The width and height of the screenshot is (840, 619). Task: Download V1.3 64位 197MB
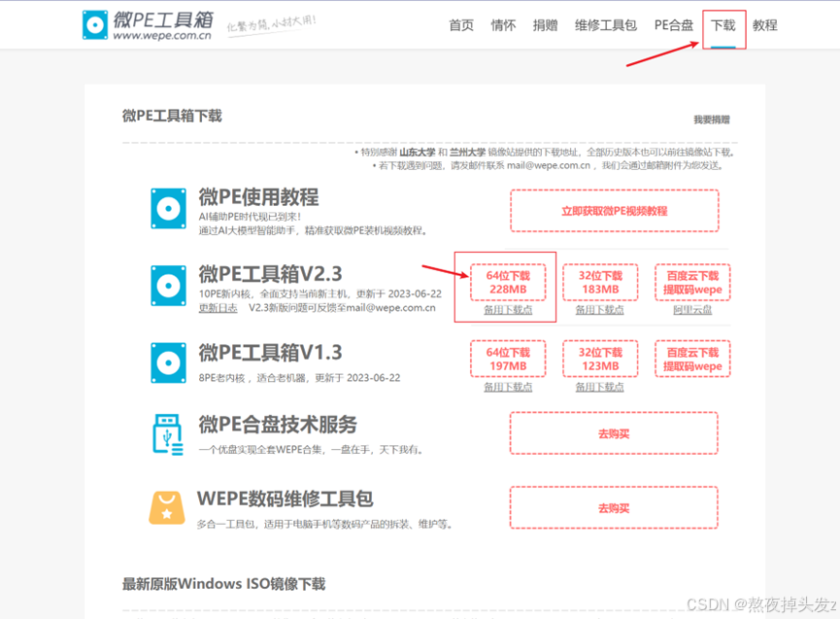tap(508, 360)
